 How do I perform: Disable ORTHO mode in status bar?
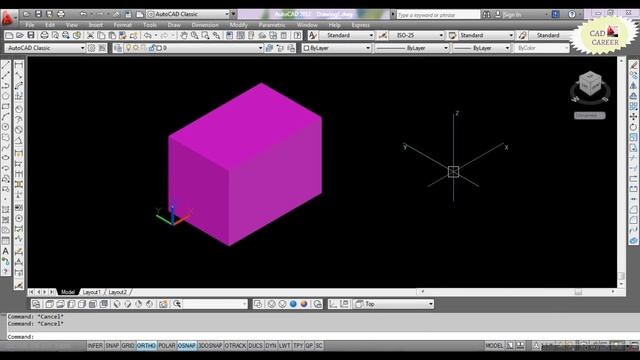pyautogui.click(x=146, y=346)
